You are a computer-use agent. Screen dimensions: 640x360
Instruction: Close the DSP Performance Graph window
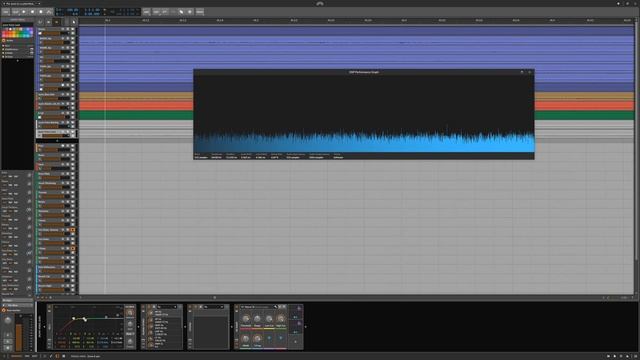pyautogui.click(x=530, y=72)
